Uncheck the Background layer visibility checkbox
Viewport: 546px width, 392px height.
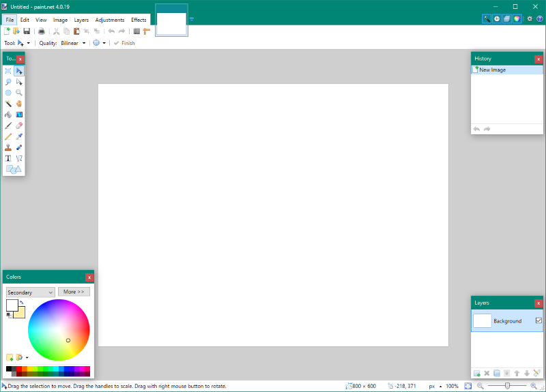click(x=538, y=320)
